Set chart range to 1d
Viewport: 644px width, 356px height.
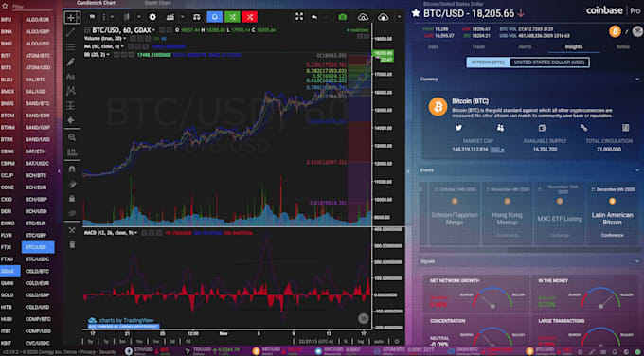point(188,341)
